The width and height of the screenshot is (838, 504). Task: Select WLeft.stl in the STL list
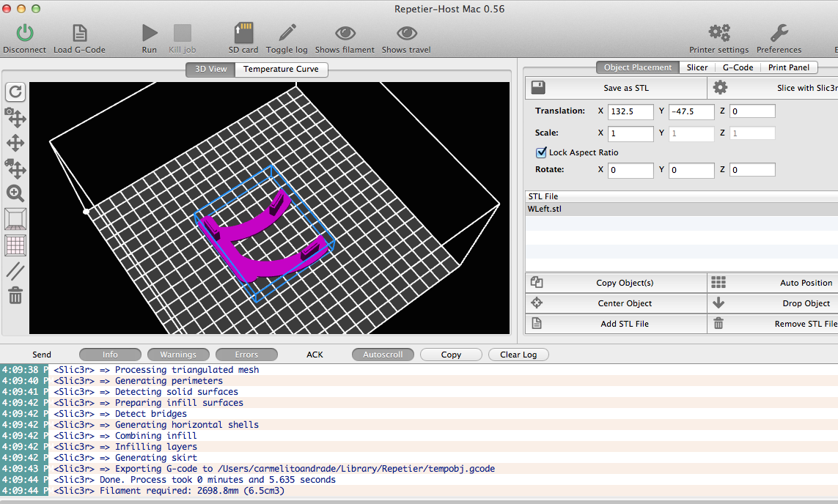click(x=681, y=210)
